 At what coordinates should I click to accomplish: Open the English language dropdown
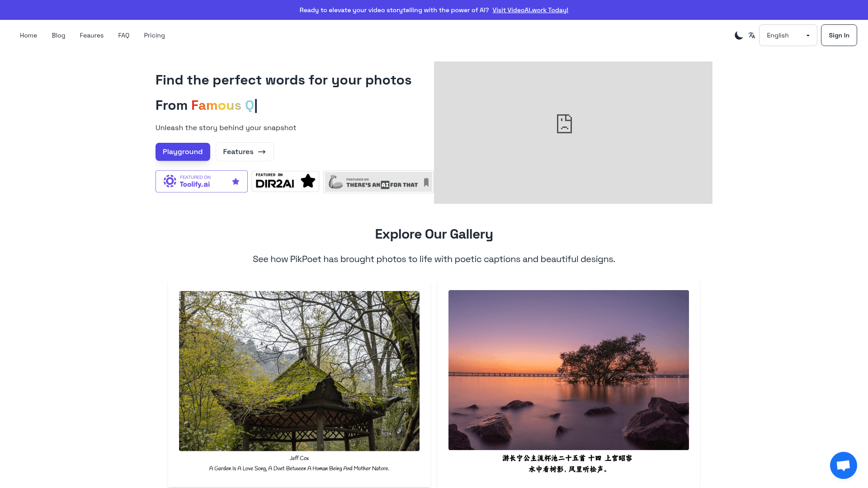point(788,35)
